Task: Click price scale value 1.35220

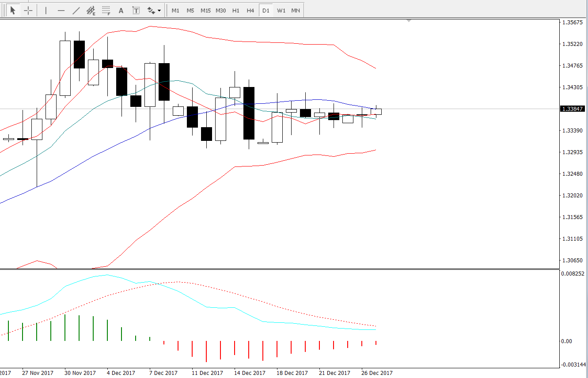Action: pos(573,44)
